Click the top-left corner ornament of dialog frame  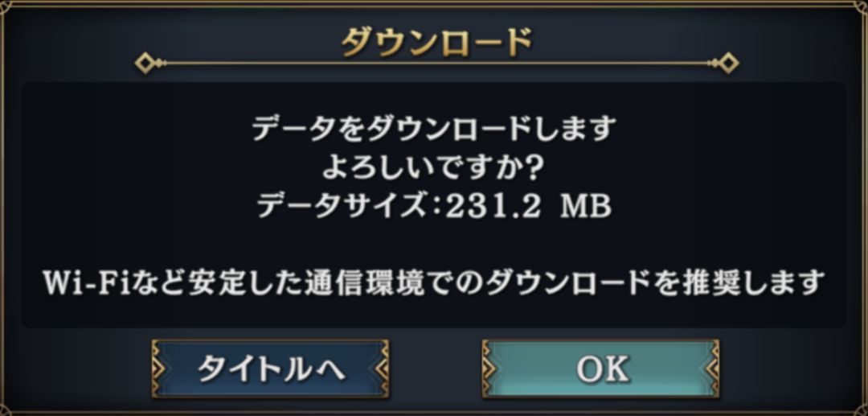pos(8,6)
